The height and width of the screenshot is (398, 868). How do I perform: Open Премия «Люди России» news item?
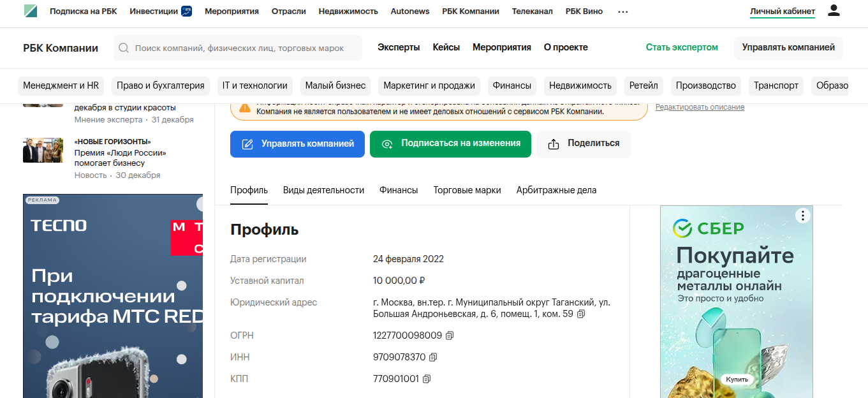[120, 158]
